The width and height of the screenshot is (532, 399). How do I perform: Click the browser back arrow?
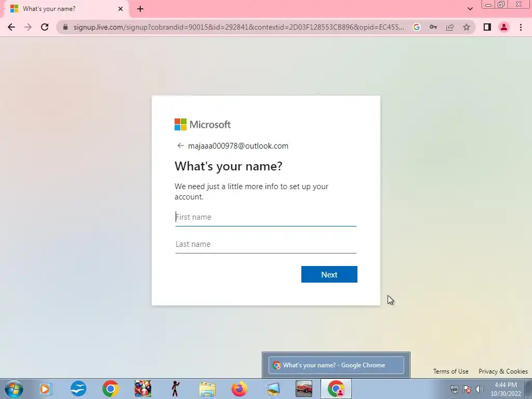pos(11,27)
